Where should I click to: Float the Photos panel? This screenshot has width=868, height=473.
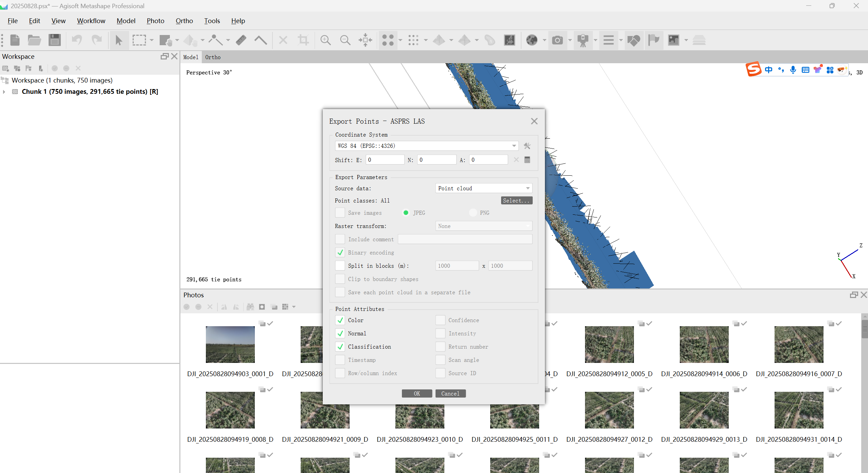[854, 295]
